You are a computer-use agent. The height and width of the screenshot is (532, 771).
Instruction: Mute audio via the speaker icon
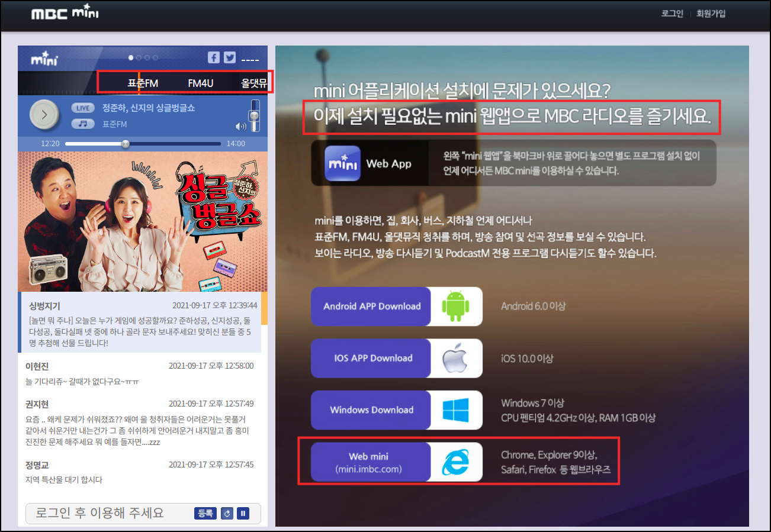[x=240, y=126]
